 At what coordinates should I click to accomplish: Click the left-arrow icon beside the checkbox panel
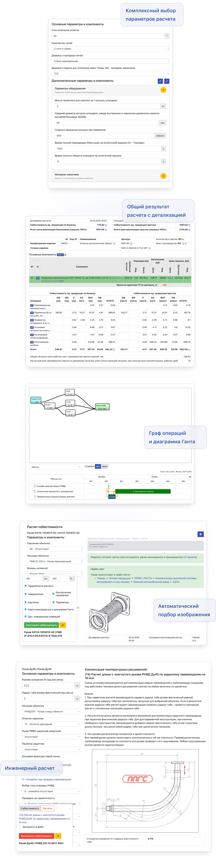pyautogui.click(x=78, y=608)
